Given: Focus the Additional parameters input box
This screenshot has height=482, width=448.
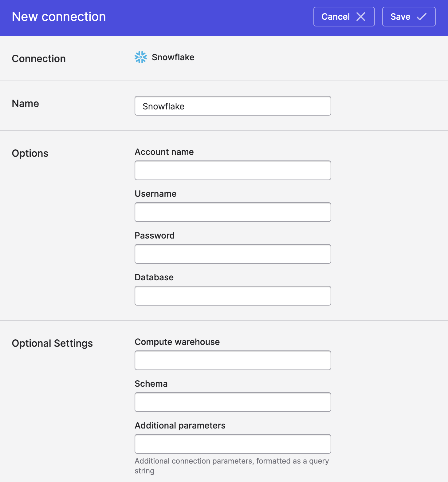Looking at the screenshot, I should tap(233, 444).
